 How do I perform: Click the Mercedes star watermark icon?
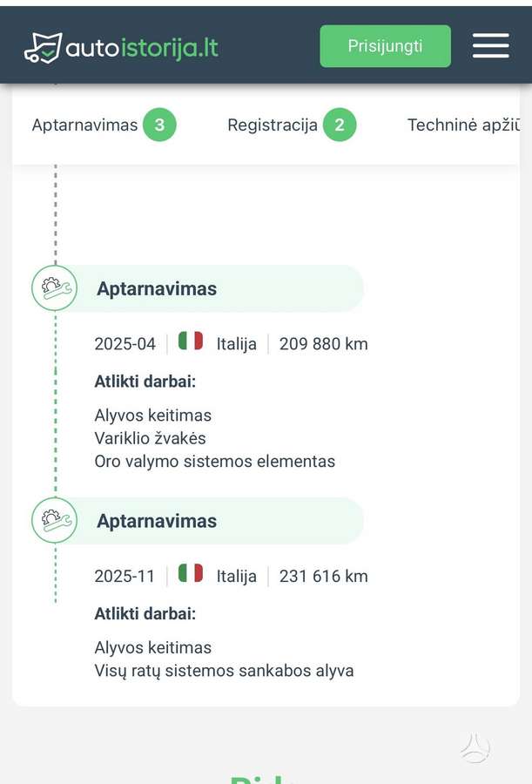[475, 747]
